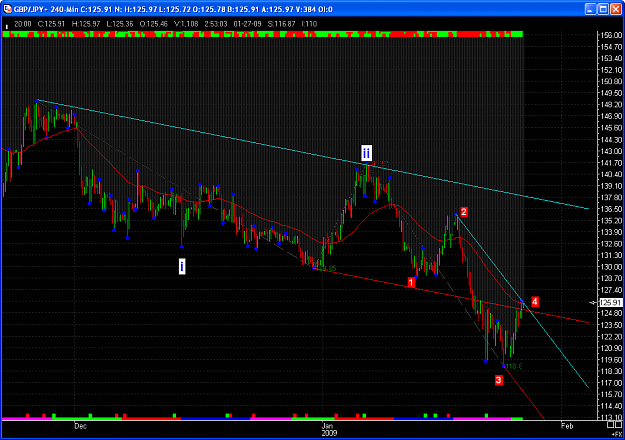Maximize the GBP/JPY chart window
Screen dimensions: 625x440
tap(604, 9)
